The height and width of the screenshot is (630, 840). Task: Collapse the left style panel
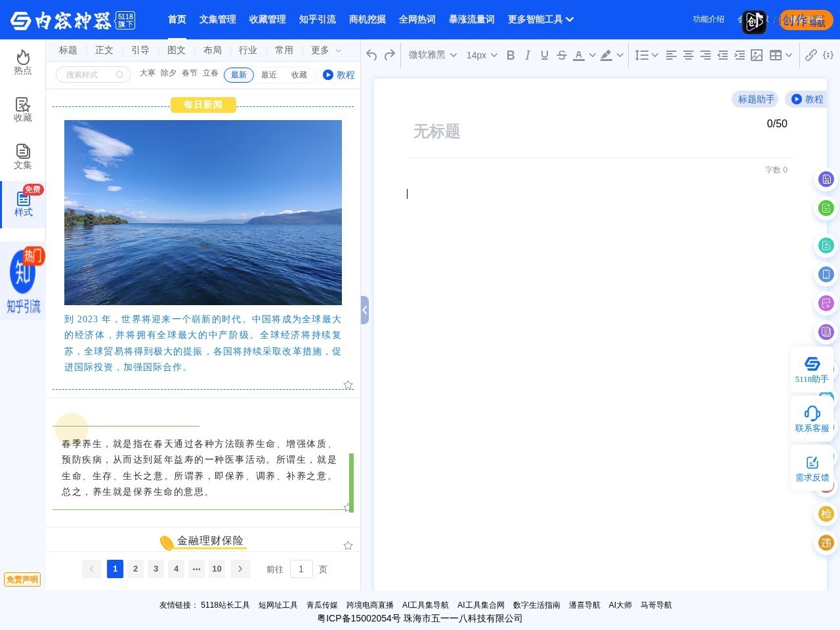pyautogui.click(x=365, y=310)
